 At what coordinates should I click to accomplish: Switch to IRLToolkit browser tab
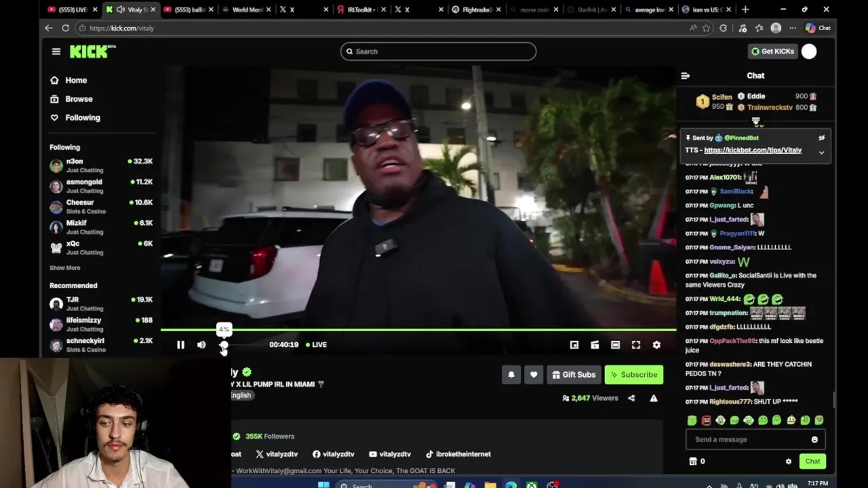point(361,9)
